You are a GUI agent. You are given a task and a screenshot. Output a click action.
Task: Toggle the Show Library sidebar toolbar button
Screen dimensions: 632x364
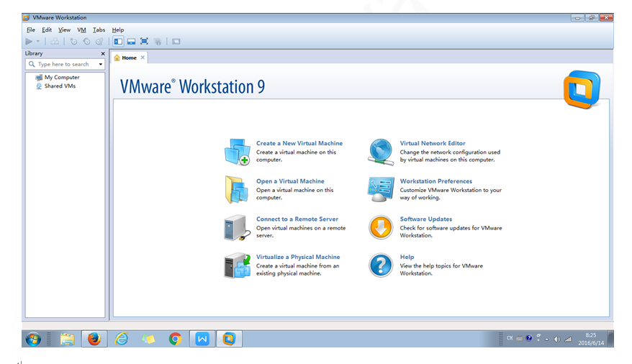pos(118,41)
